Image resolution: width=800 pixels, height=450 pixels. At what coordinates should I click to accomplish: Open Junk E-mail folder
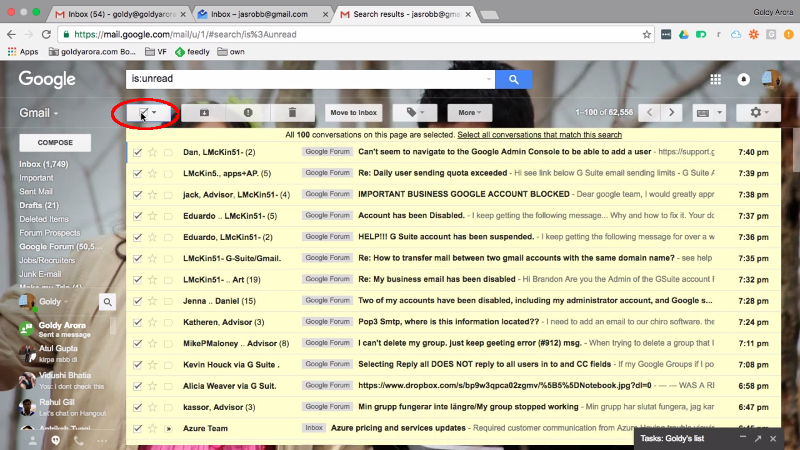40,274
